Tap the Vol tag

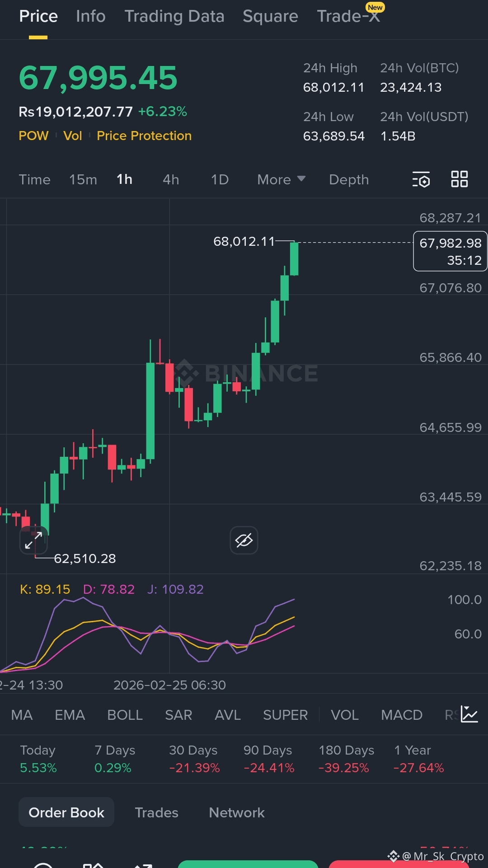click(73, 136)
